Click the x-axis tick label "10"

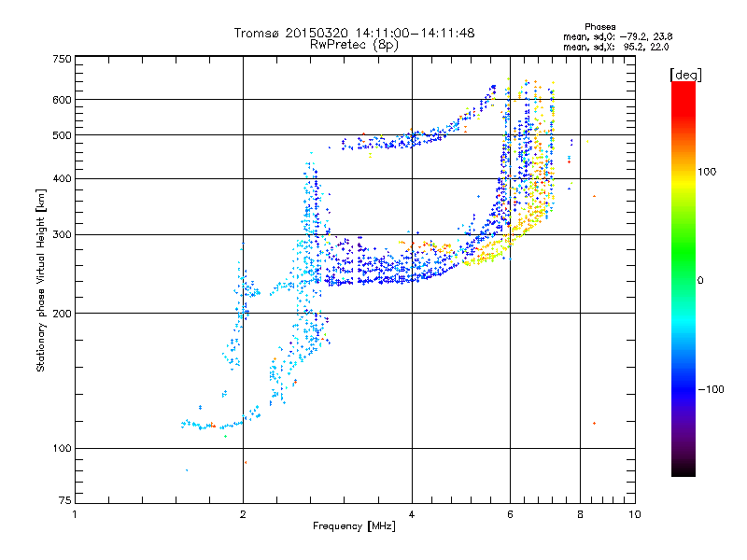[635, 514]
